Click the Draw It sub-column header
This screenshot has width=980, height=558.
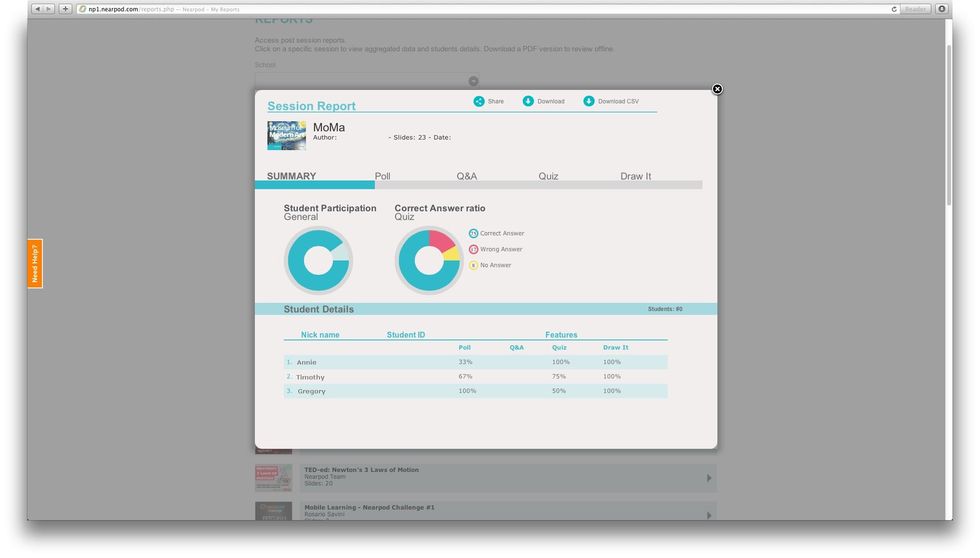tap(616, 347)
